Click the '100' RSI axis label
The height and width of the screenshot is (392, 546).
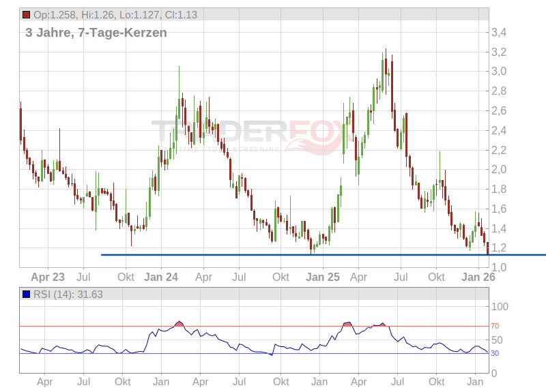(x=499, y=307)
